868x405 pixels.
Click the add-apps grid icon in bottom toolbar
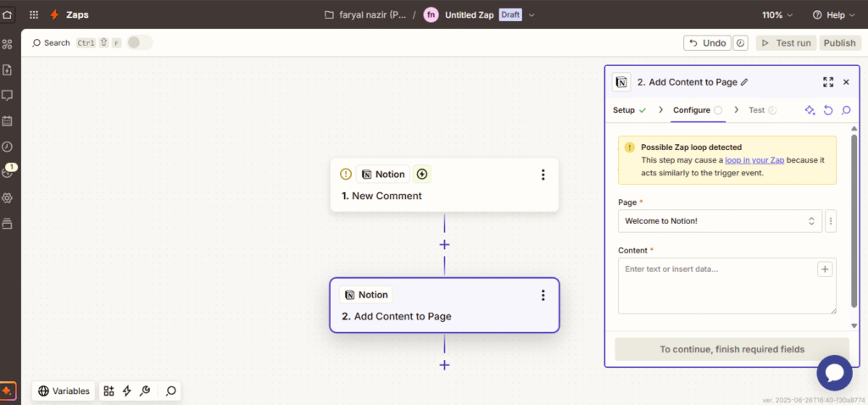point(109,391)
